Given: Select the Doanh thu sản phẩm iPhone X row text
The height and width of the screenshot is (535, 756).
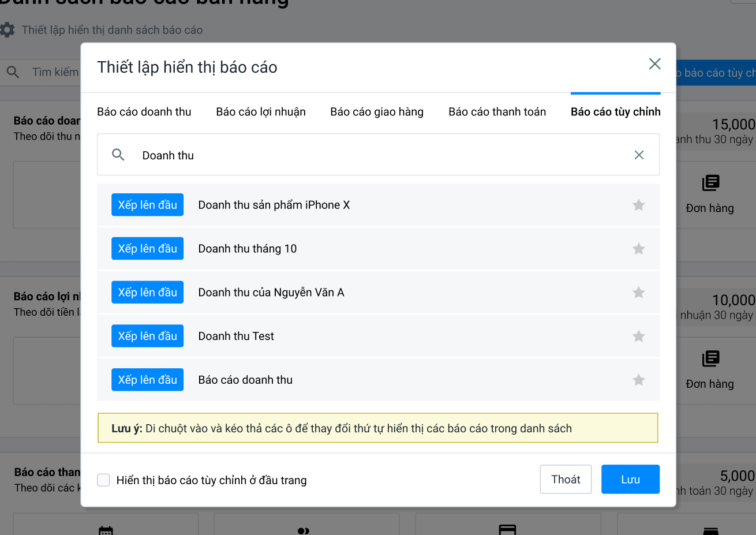Looking at the screenshot, I should [x=274, y=205].
